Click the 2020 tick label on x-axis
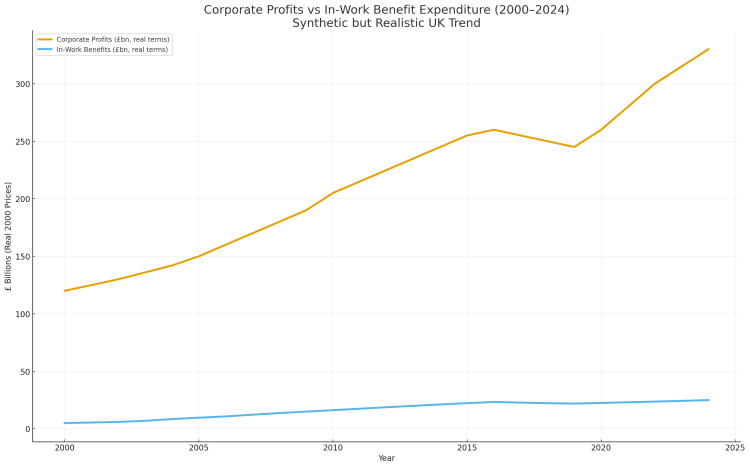 pyautogui.click(x=601, y=448)
